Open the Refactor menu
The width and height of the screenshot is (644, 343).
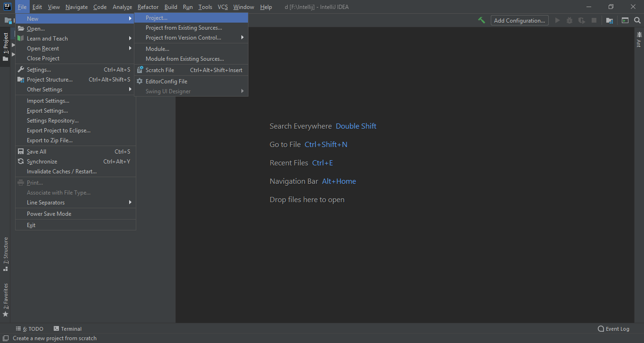pos(148,7)
